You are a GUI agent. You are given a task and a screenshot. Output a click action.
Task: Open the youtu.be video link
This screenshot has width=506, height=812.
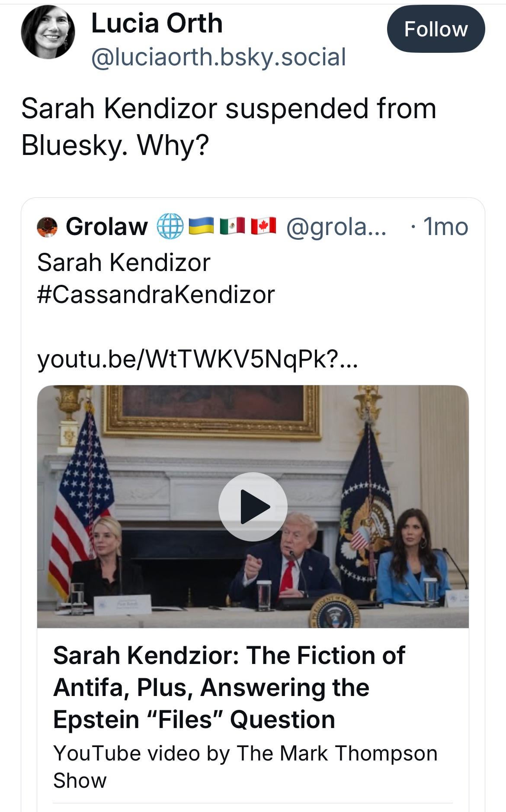coord(197,358)
